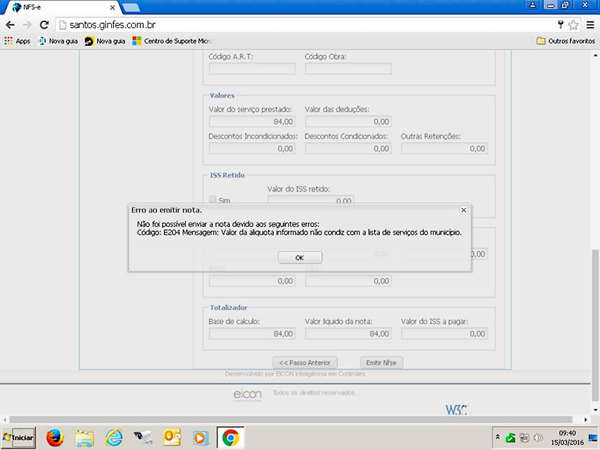Open the first 'Nova guia' bookmark

point(58,41)
